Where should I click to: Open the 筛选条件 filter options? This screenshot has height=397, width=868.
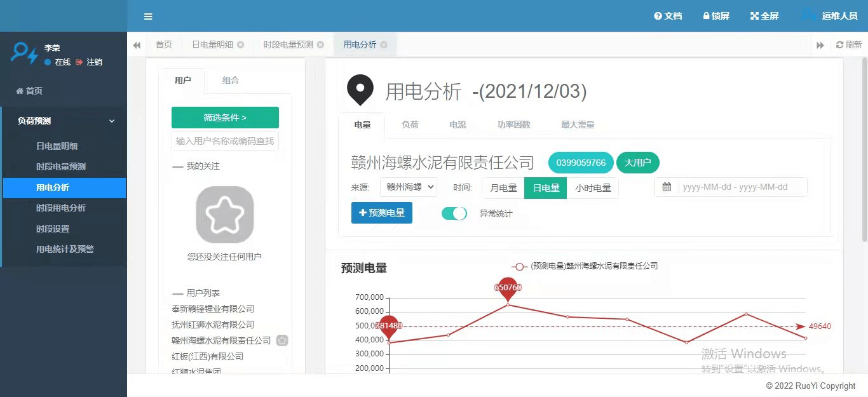pyautogui.click(x=225, y=118)
